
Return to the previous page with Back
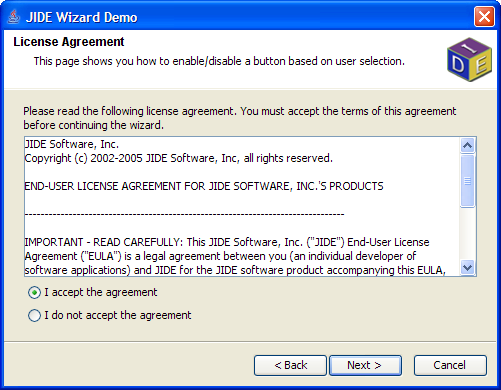290,365
